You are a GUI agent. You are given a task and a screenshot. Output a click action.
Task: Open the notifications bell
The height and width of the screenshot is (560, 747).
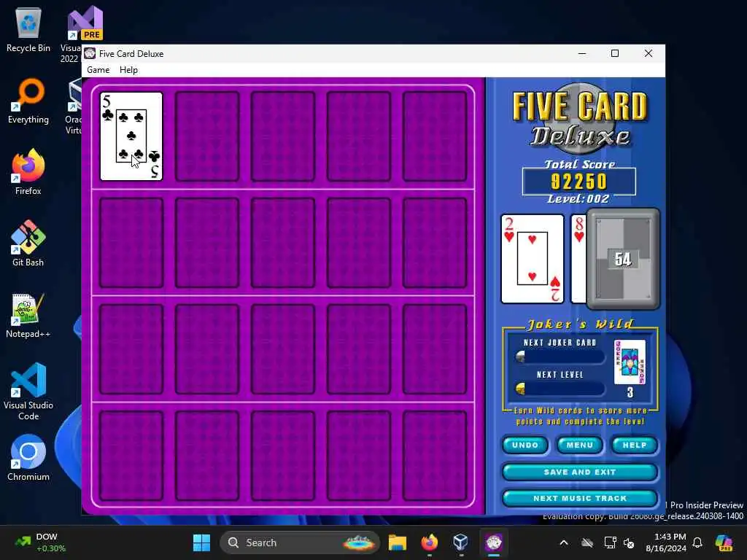pyautogui.click(x=697, y=542)
